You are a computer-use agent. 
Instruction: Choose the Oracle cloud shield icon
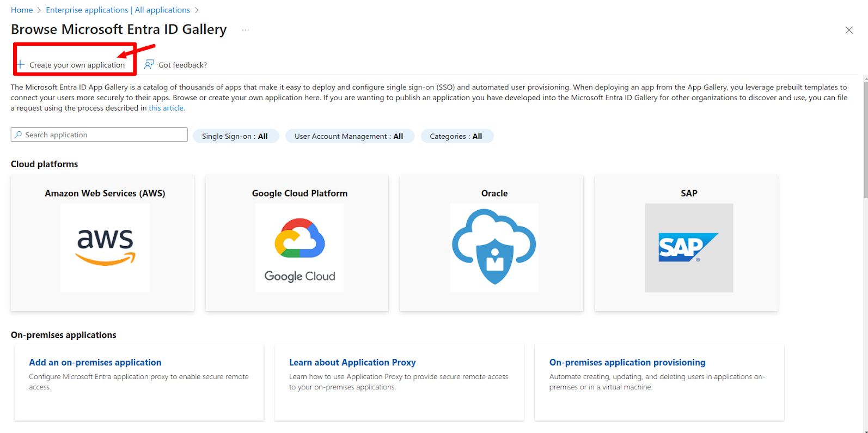494,248
